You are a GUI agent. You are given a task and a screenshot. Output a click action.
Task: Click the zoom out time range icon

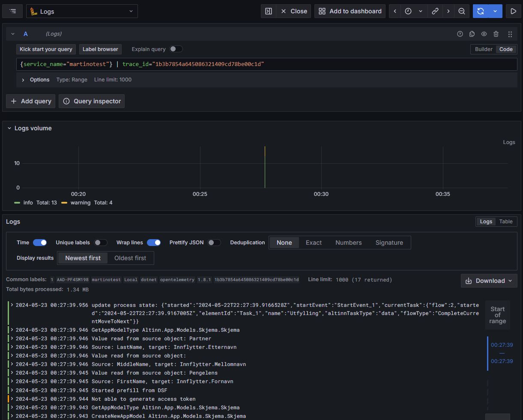(462, 11)
